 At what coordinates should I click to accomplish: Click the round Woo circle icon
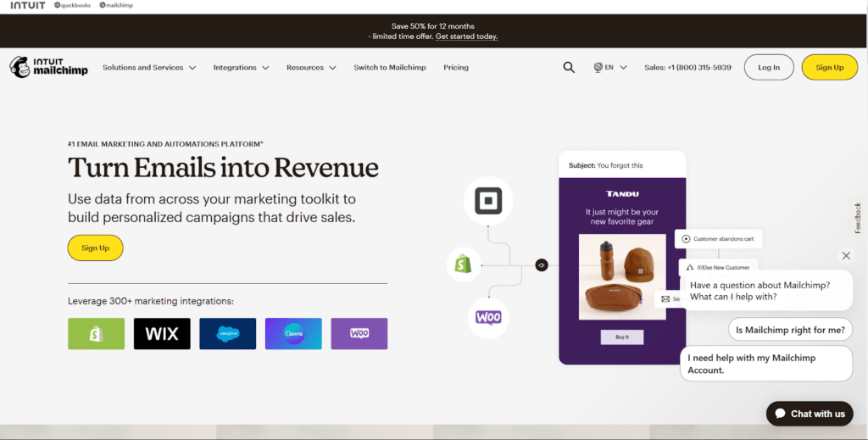click(x=488, y=318)
